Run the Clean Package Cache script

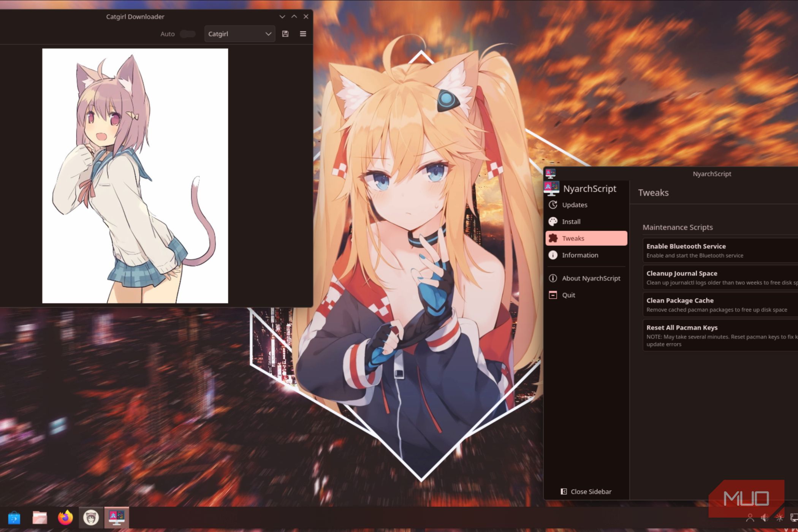[x=720, y=305]
